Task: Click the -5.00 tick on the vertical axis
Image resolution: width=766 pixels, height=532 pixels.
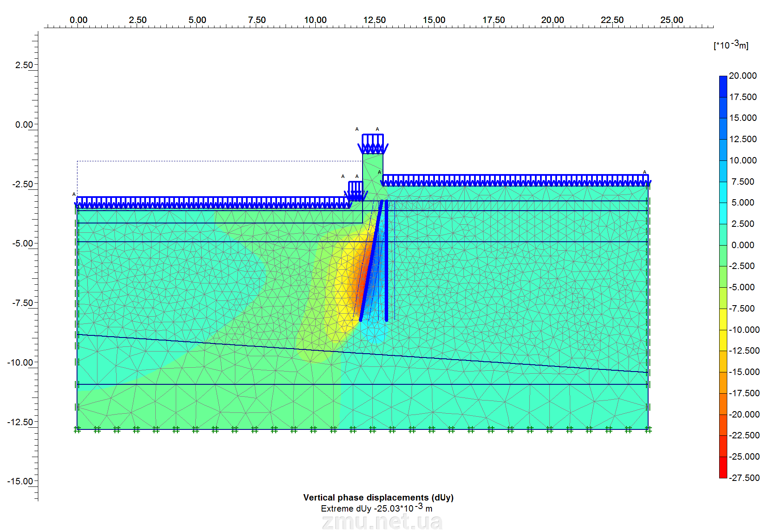Action: (23, 243)
